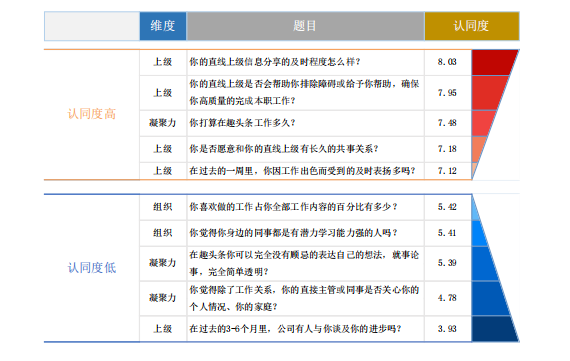The image size is (570, 361).
Task: Select the 认同度低 group label
Action: pyautogui.click(x=92, y=268)
